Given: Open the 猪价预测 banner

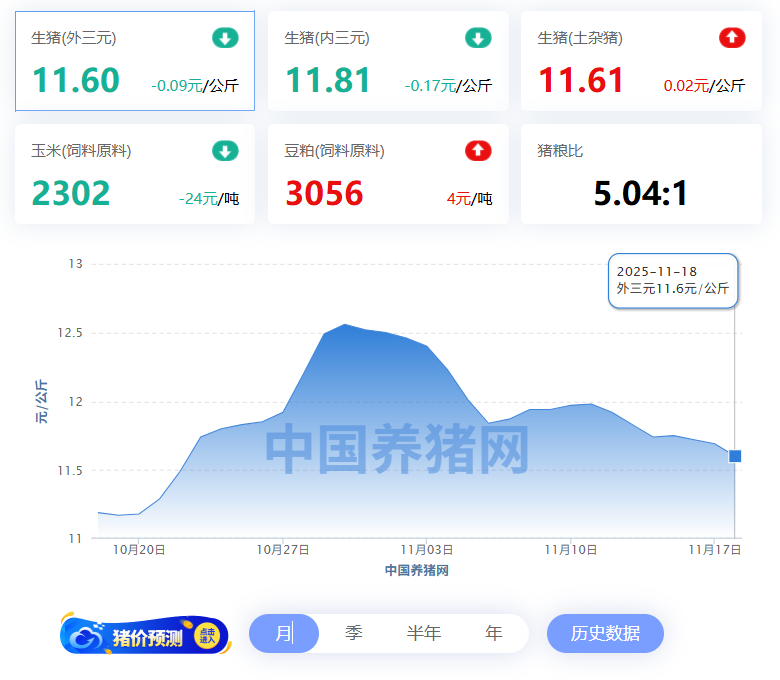Looking at the screenshot, I should coord(146,636).
